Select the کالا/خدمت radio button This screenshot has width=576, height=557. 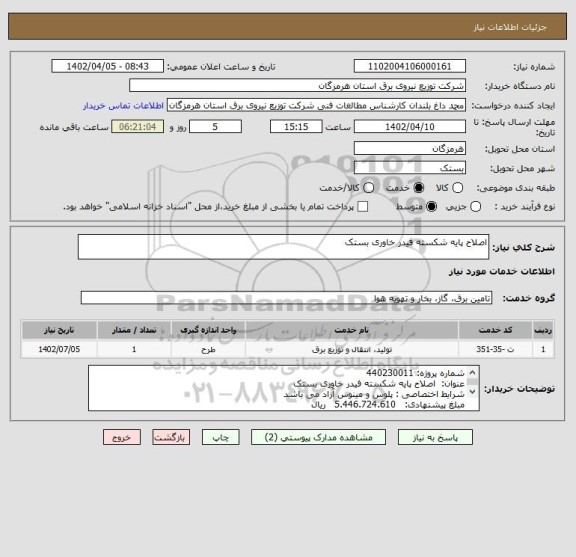click(368, 188)
